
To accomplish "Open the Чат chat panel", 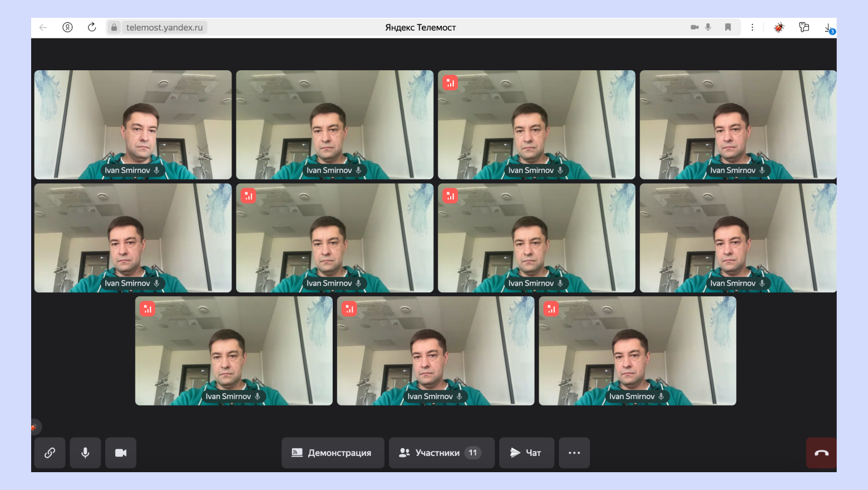I will [x=526, y=453].
